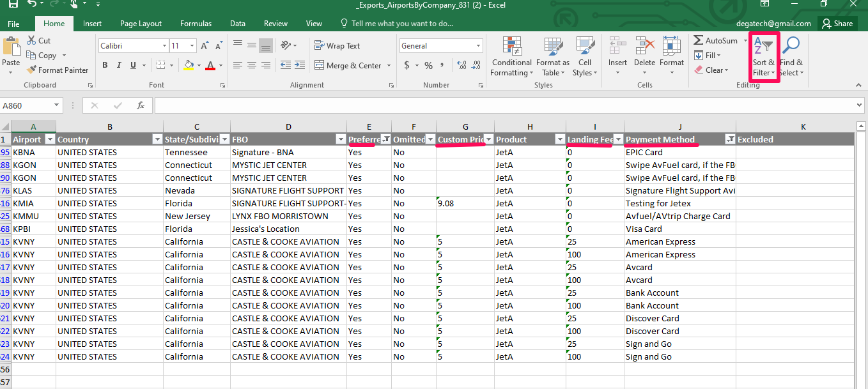
Task: Click Increase Font Size icon
Action: pyautogui.click(x=205, y=46)
